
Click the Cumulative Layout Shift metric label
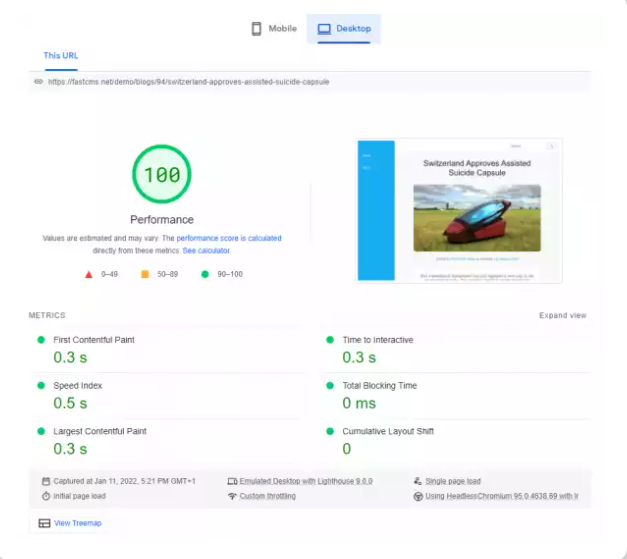pyautogui.click(x=388, y=431)
